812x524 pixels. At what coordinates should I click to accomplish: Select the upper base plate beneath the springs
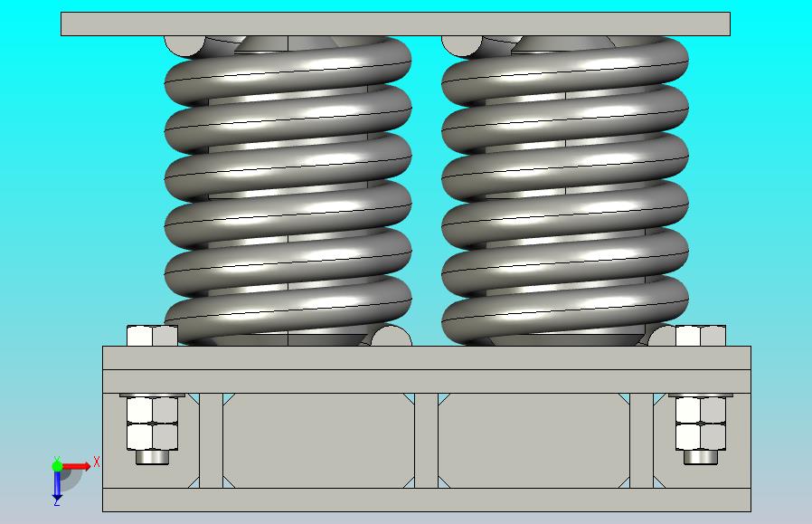pos(426,357)
